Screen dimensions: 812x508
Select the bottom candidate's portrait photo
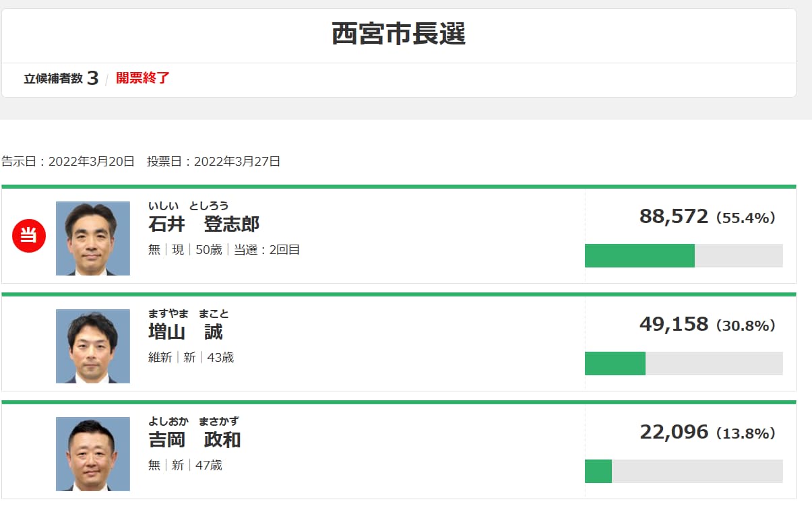93,454
